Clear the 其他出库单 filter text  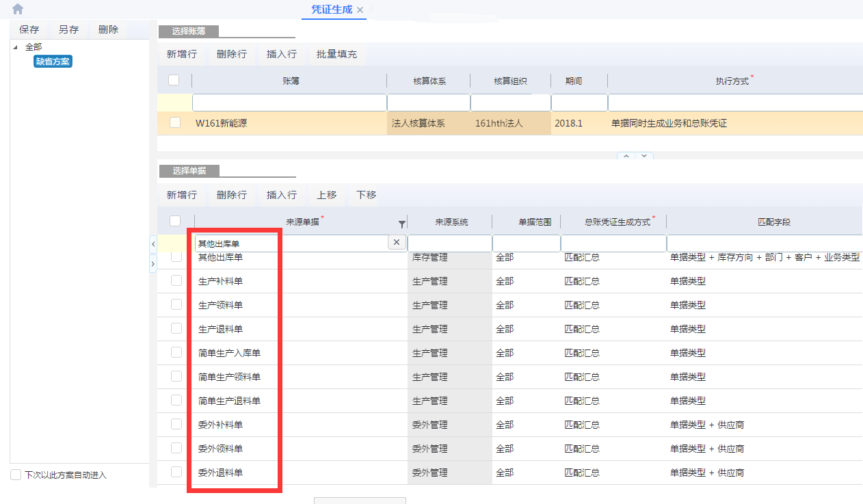coord(397,243)
